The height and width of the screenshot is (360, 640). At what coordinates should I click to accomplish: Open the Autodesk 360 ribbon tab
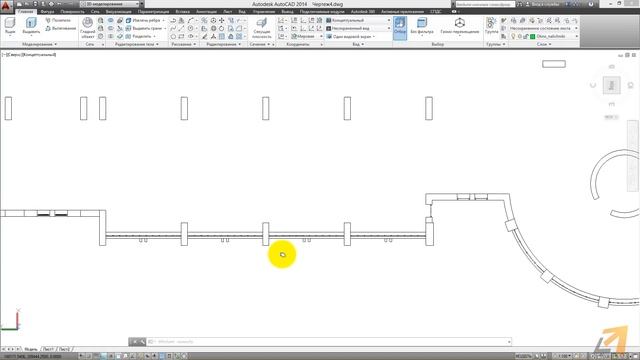(363, 11)
